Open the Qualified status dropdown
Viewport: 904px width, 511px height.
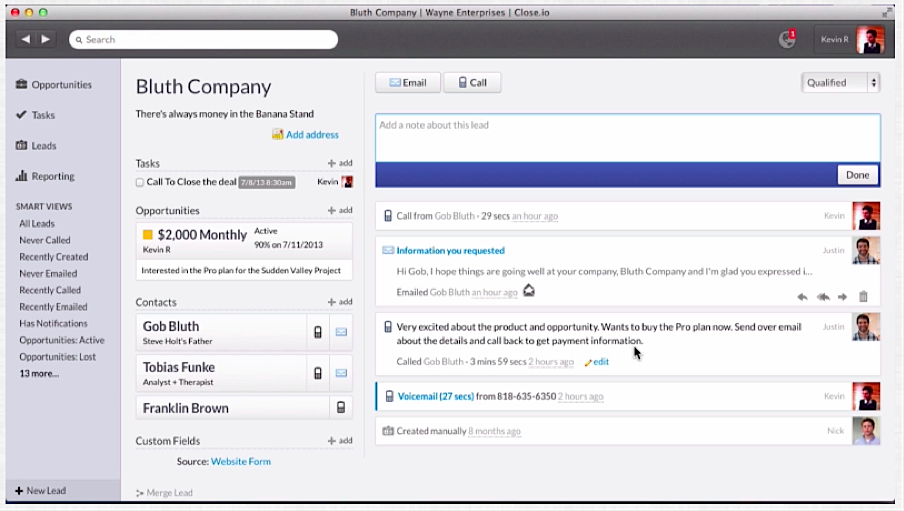coord(841,82)
